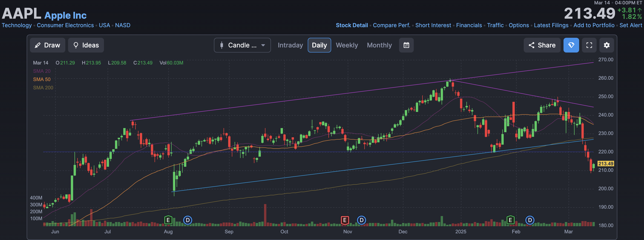Image resolution: width=644 pixels, height=240 pixels.
Task: Open the Traffic link
Action: [x=495, y=25]
